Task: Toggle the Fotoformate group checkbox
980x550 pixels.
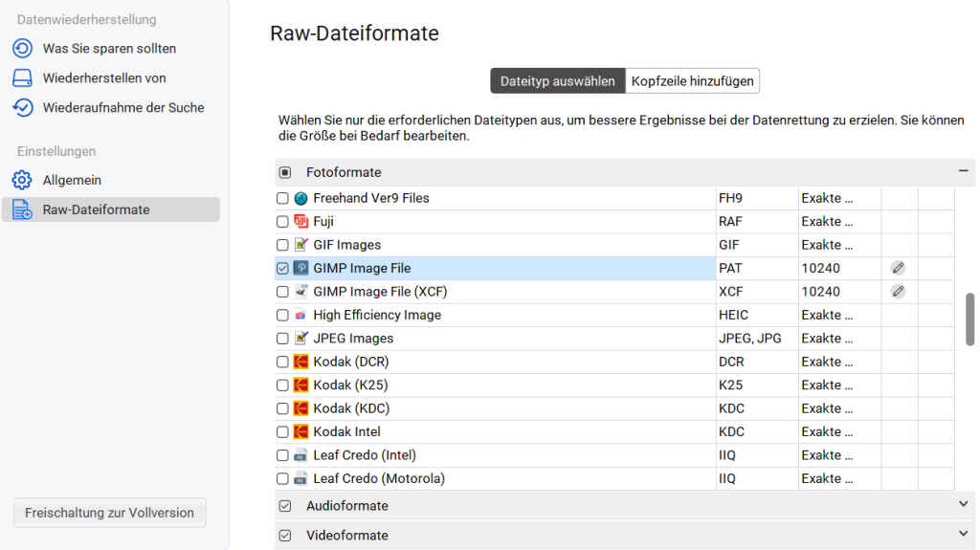Action: 285,173
